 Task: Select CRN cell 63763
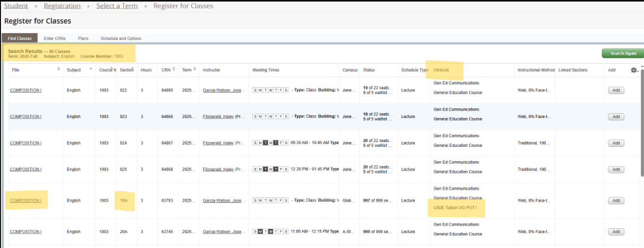pos(167,201)
